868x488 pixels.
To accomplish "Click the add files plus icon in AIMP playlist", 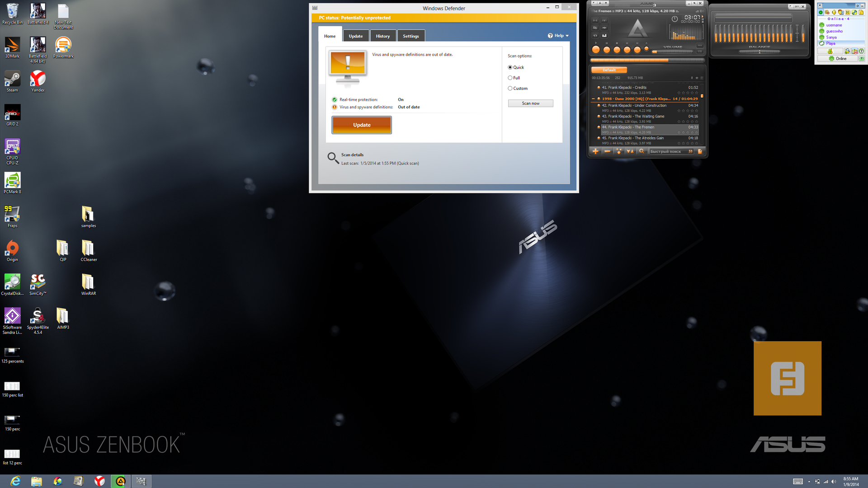I will (595, 151).
